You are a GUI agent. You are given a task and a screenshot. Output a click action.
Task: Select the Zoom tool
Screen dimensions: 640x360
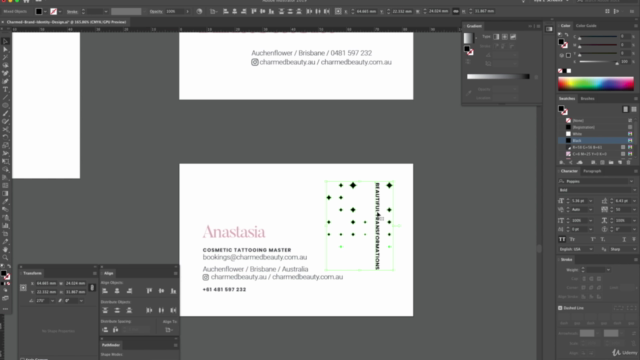point(5,258)
